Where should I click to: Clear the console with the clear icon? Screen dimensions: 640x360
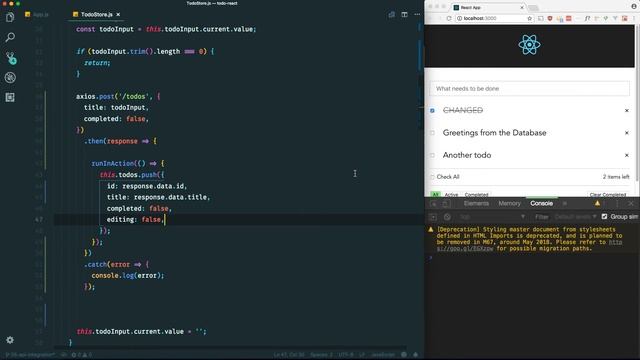(x=447, y=217)
